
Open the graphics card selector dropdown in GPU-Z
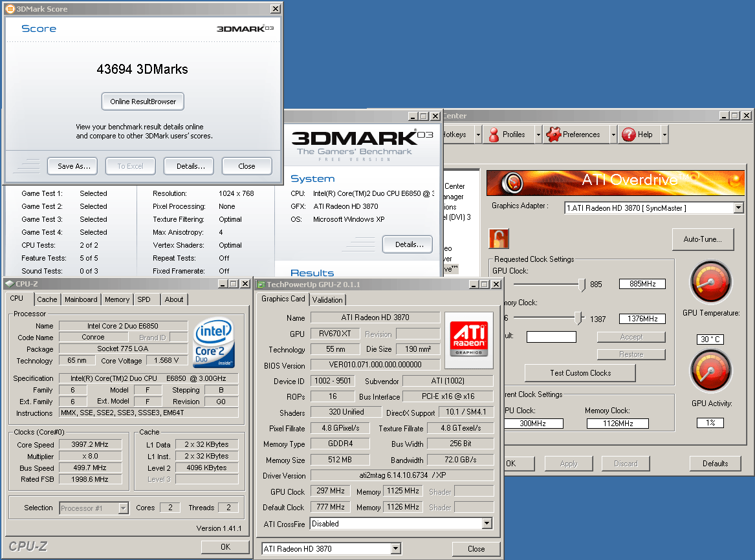(x=395, y=548)
